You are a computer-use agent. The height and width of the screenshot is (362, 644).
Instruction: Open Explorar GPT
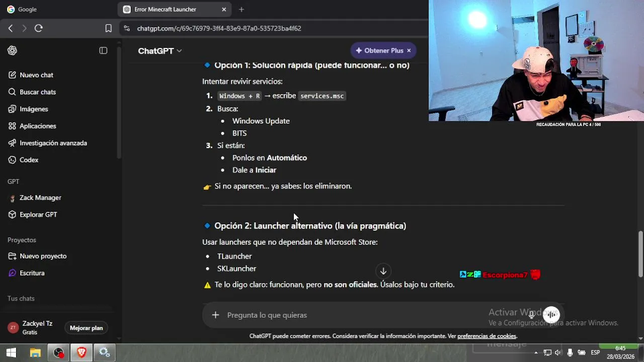point(38,215)
